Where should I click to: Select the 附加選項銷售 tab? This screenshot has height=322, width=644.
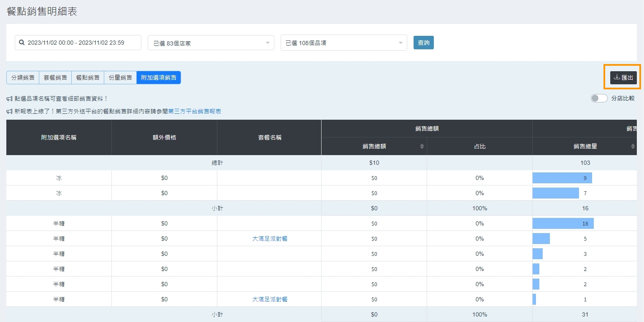coord(159,78)
